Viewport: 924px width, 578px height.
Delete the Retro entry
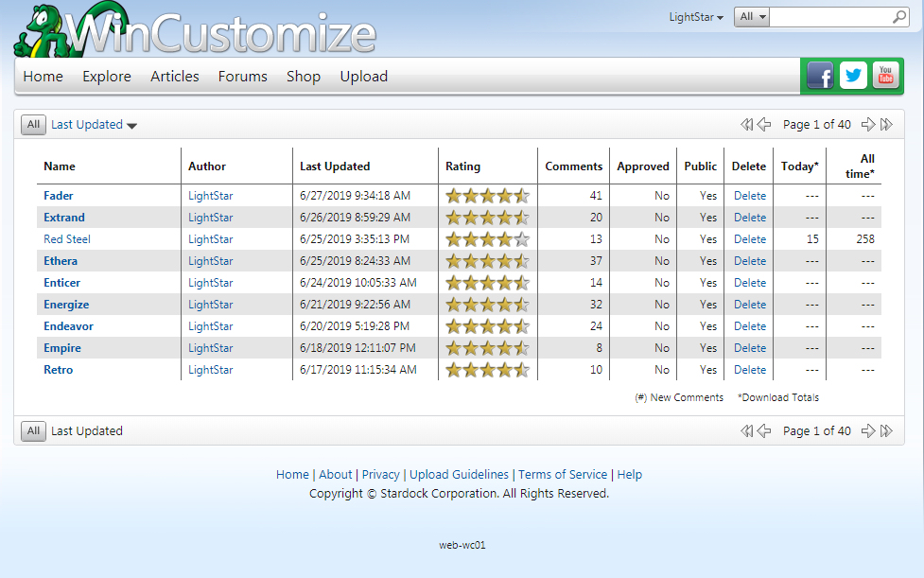pos(750,370)
